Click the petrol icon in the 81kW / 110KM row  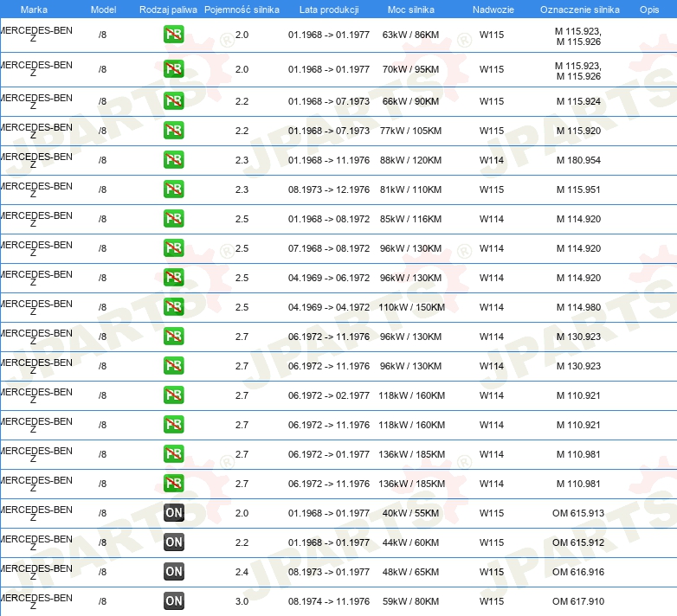pos(173,189)
